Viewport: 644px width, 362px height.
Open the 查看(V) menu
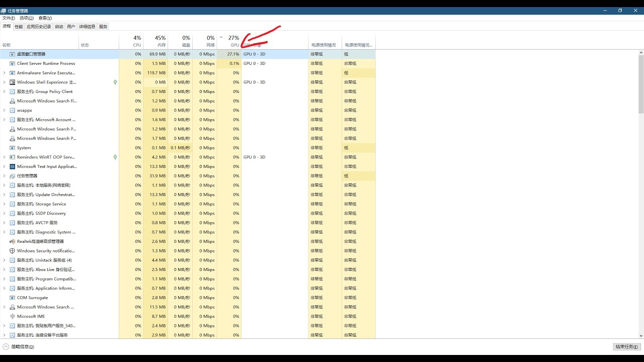tap(45, 18)
